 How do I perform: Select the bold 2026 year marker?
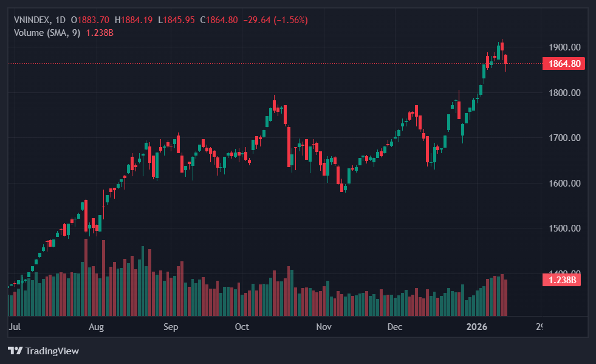[x=477, y=328]
